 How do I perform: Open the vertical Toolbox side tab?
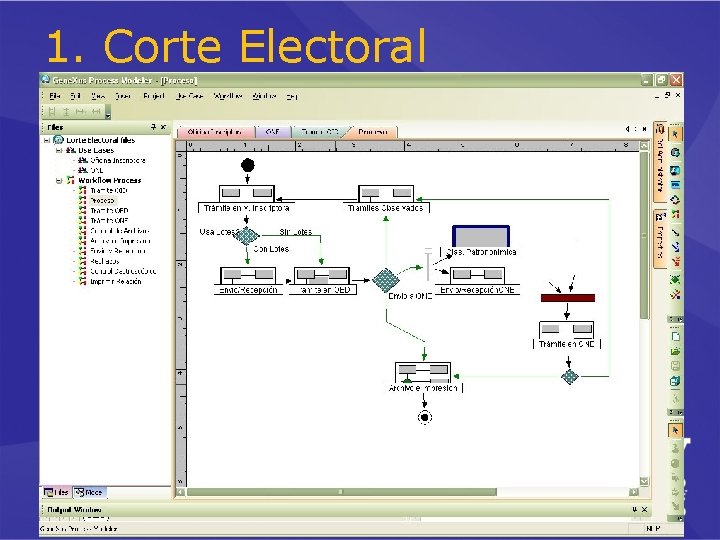click(660, 163)
